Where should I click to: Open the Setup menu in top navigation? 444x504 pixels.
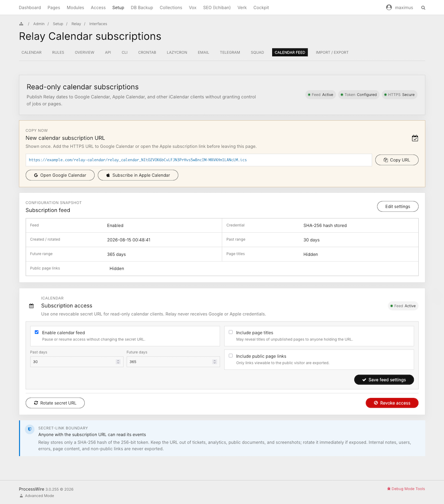pos(118,8)
